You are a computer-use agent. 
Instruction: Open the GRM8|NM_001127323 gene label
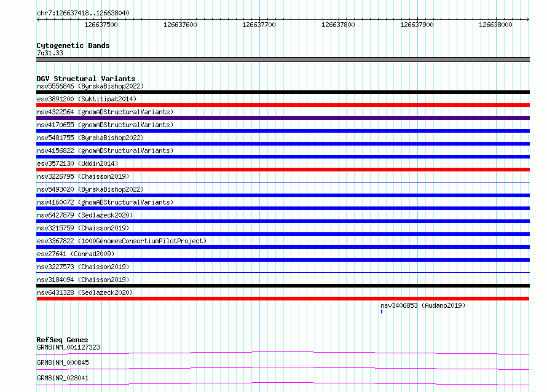tap(68, 347)
